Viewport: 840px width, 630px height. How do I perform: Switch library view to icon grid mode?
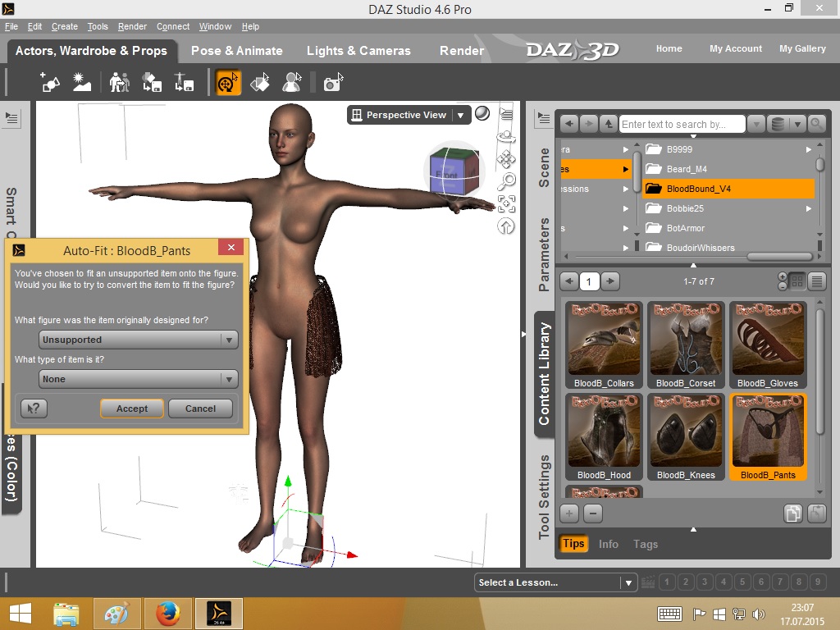pos(797,281)
